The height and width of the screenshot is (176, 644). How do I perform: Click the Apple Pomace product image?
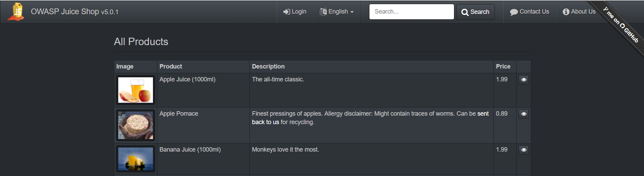click(136, 125)
